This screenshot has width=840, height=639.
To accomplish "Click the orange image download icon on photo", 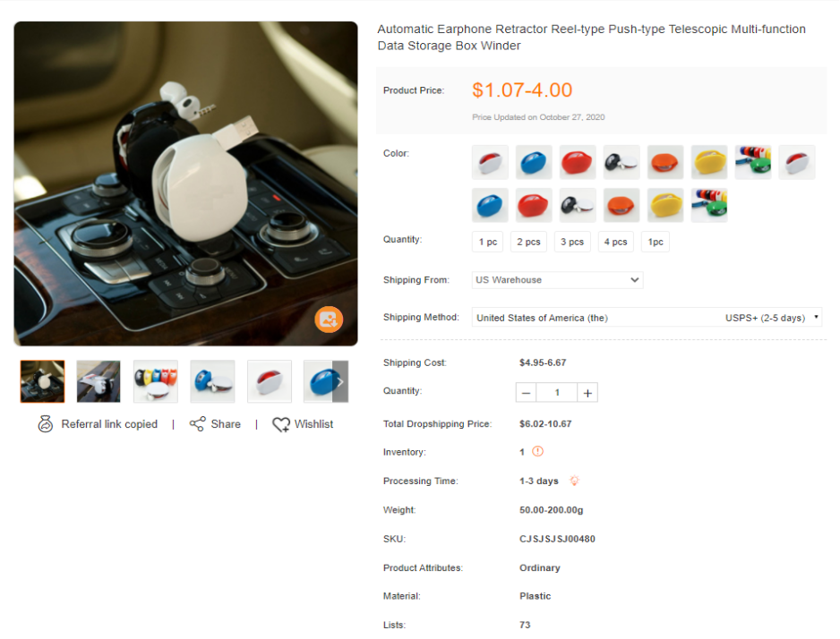I will click(329, 319).
